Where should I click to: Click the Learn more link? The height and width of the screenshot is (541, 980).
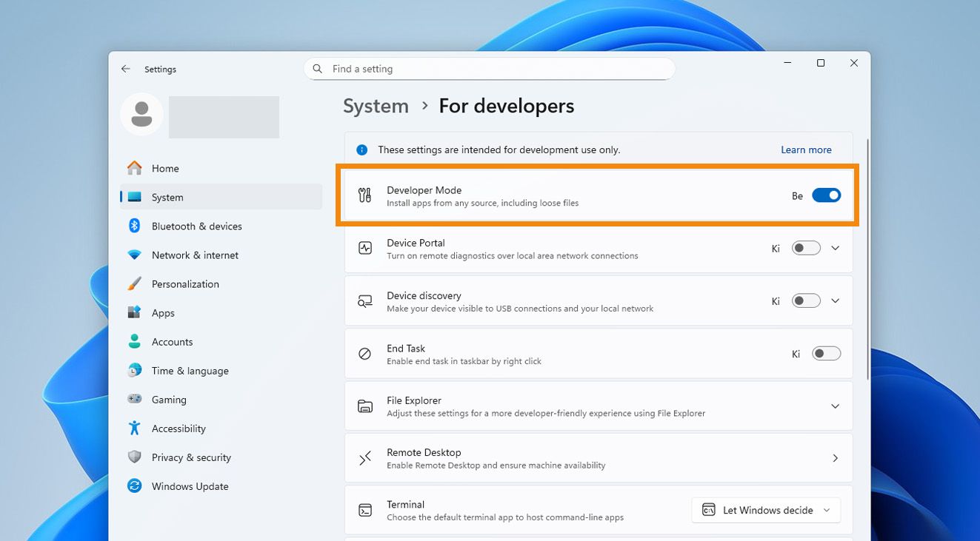[806, 149]
